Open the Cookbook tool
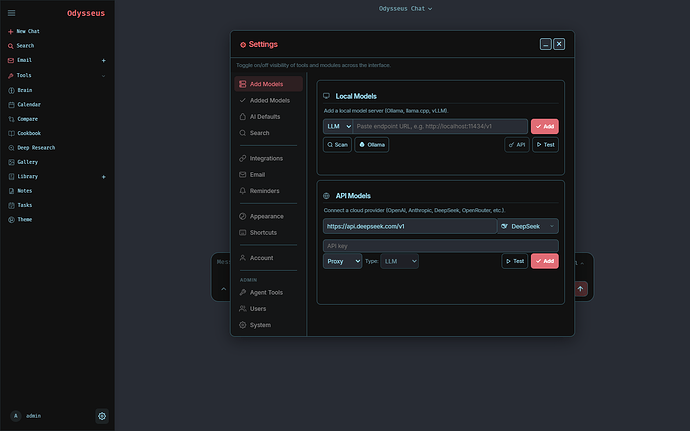The image size is (690, 431). 25,133
